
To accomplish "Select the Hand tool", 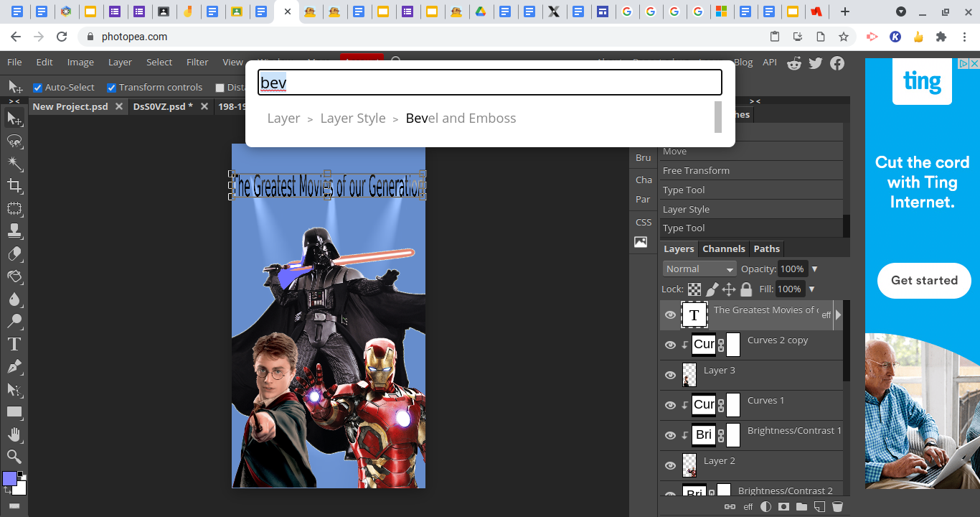I will tap(14, 434).
